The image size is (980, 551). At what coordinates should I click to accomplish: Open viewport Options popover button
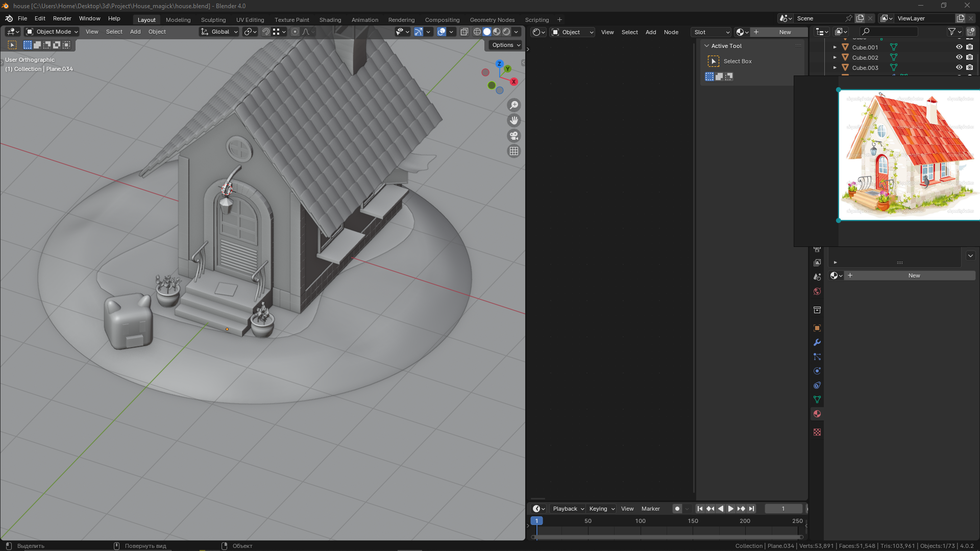pyautogui.click(x=506, y=45)
